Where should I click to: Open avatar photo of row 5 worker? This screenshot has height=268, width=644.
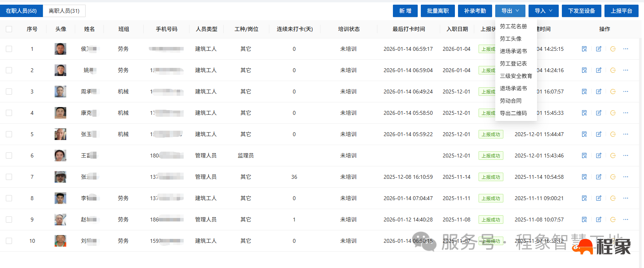click(60, 134)
